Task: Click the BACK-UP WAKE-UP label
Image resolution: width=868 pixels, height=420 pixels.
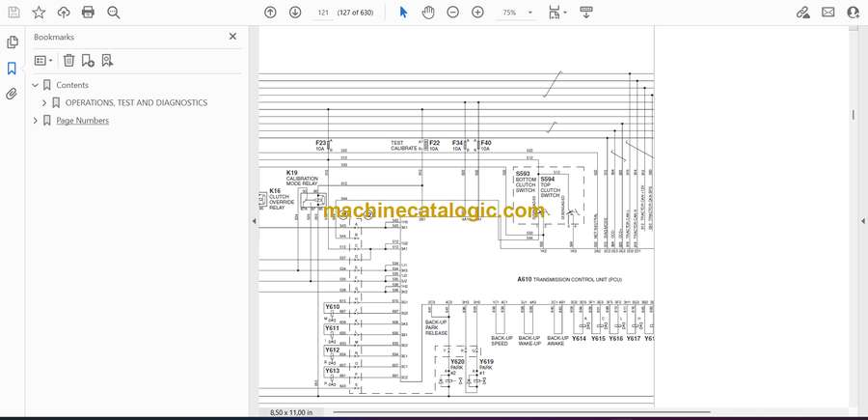Action: coord(529,341)
